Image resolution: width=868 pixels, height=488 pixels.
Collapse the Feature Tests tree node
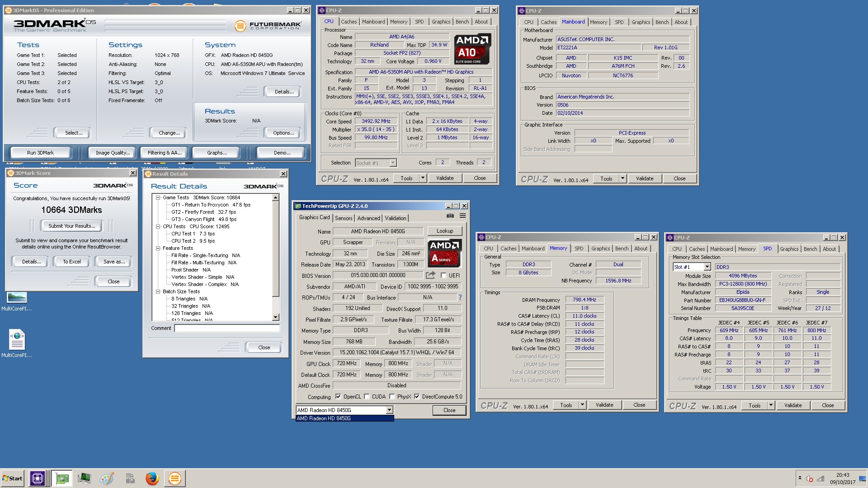click(158, 248)
